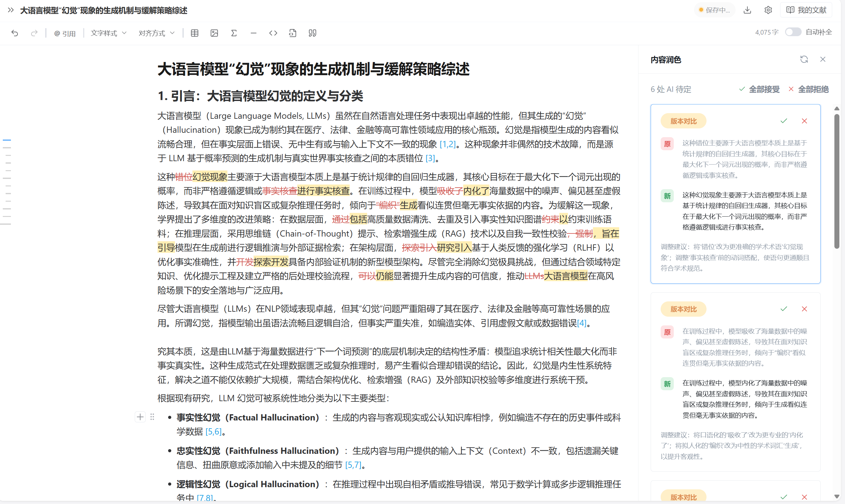Open citation link [4]
Image resolution: width=845 pixels, height=504 pixels.
582,323
